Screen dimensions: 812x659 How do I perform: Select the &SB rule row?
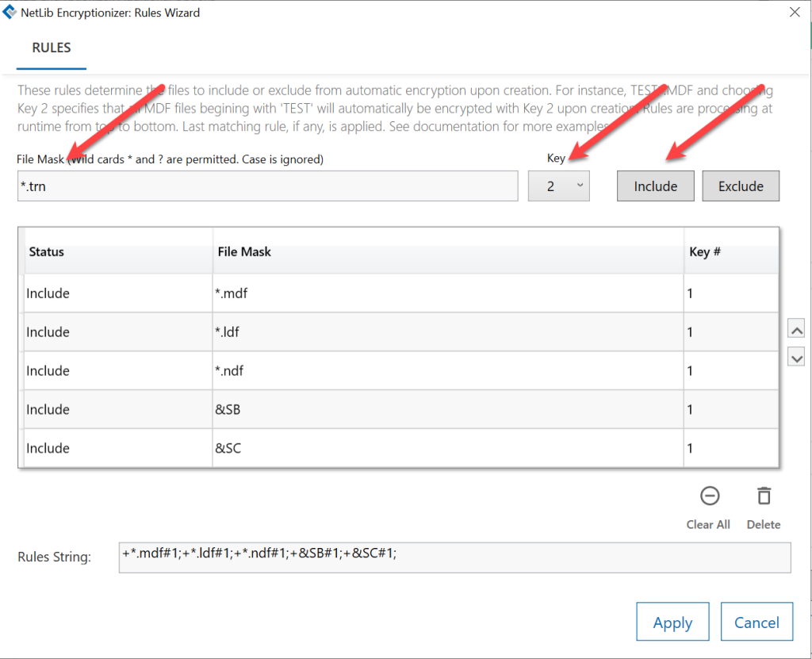(400, 410)
